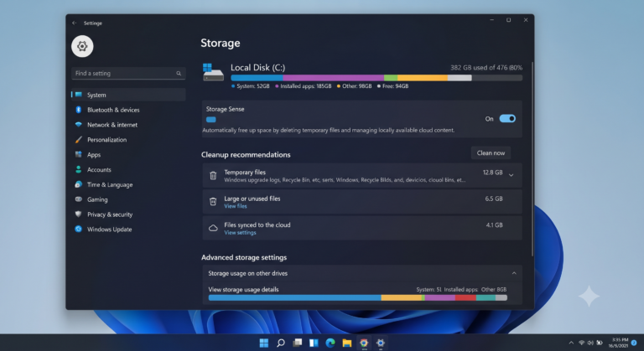Show hidden tray icons chevron
The image size is (644, 351).
coord(571,343)
